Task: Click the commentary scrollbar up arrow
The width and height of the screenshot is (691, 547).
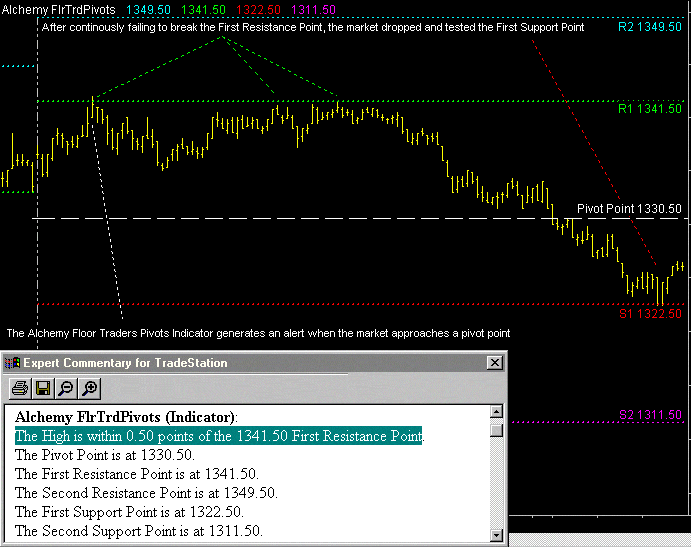Action: [496, 412]
